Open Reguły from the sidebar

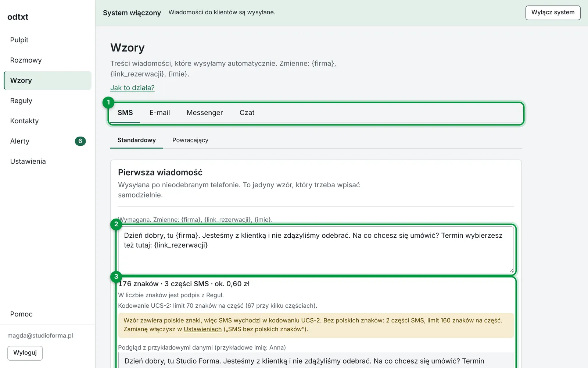click(x=47, y=100)
